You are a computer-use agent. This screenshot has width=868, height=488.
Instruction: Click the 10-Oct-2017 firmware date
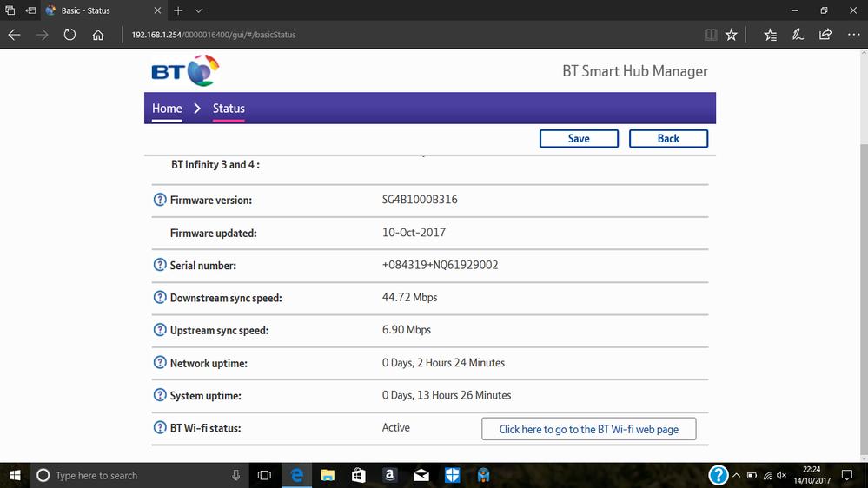(x=414, y=233)
